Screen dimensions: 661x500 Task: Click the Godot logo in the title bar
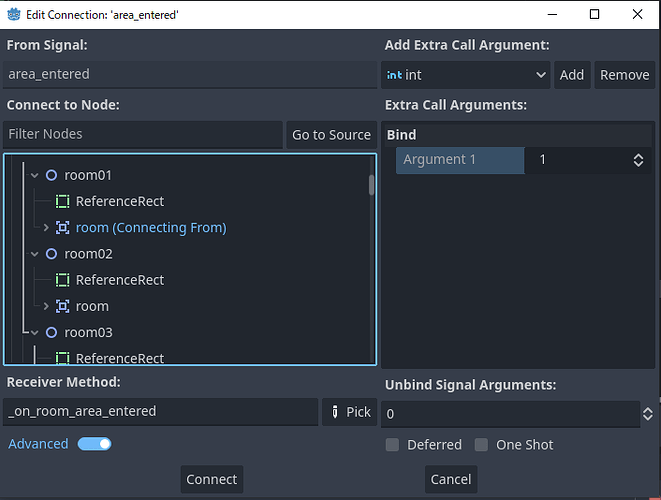pyautogui.click(x=14, y=14)
